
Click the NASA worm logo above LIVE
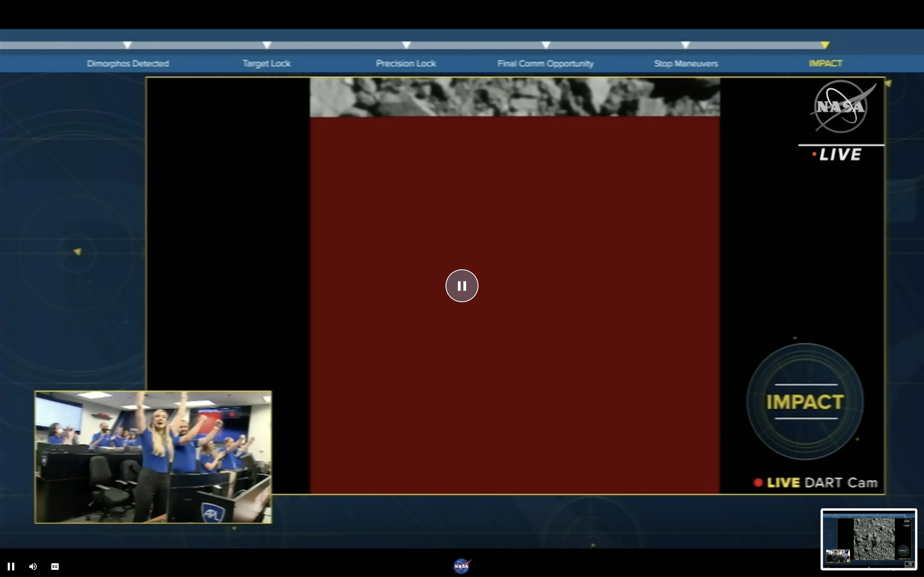point(841,107)
